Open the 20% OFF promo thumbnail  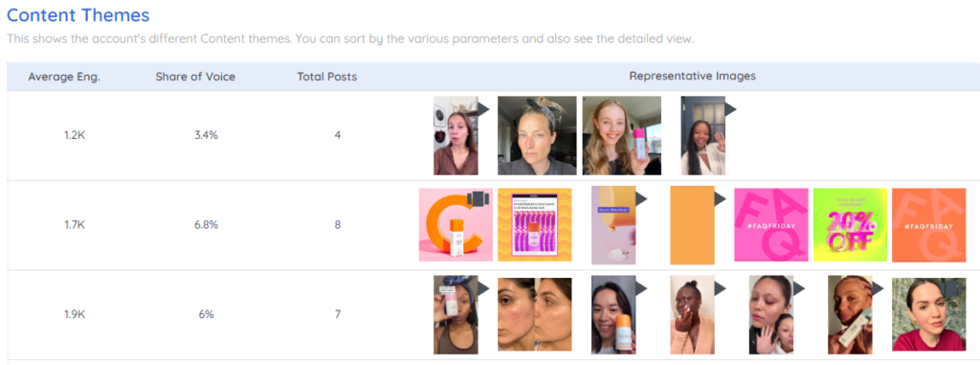point(850,225)
